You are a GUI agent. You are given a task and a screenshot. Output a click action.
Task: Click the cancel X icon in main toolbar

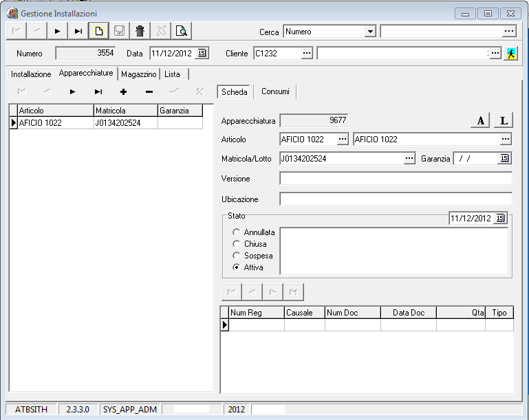point(161,31)
